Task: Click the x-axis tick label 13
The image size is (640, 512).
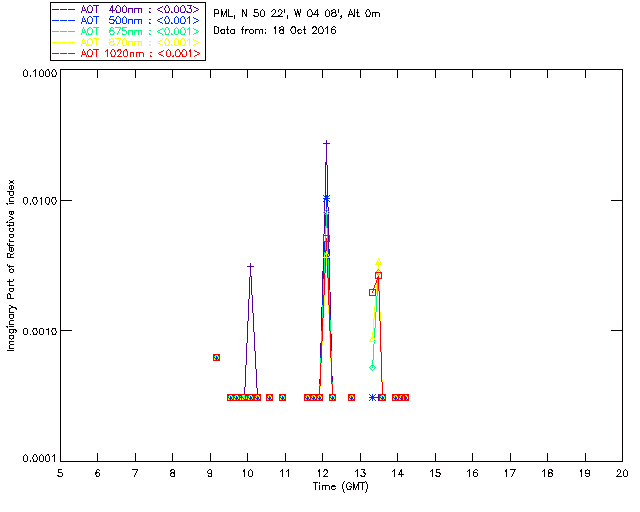Action: 360,473
